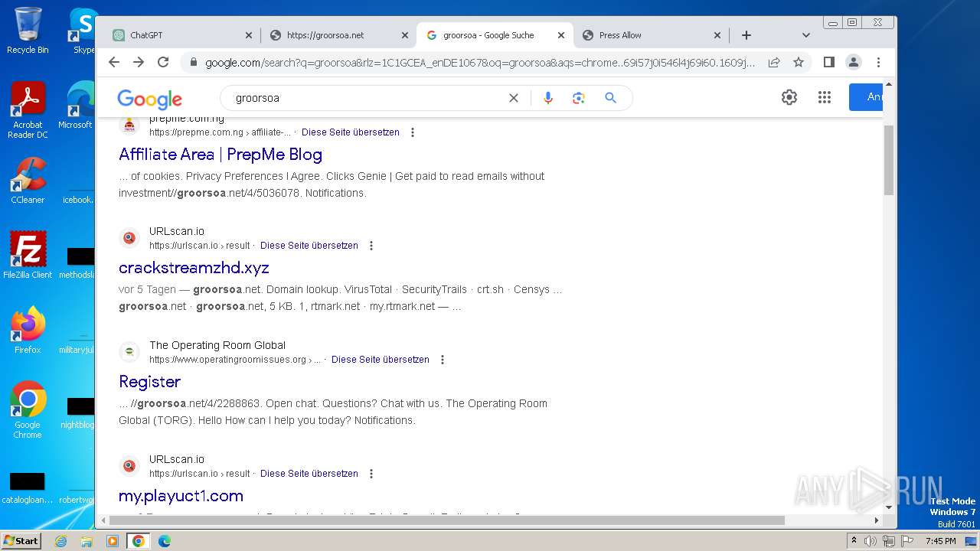Translate the crackstreamzhd URLscan result
This screenshot has height=551, width=980.
(309, 246)
